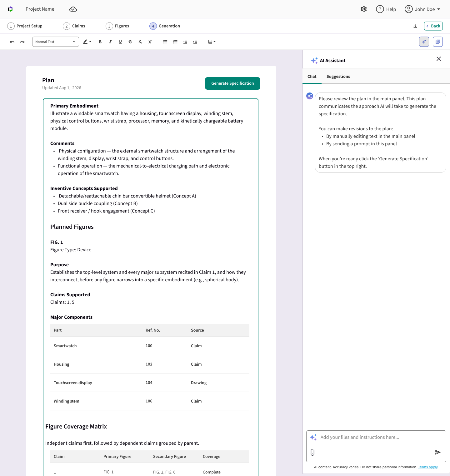Click the Generate Specification button
450x476 pixels.
[232, 83]
